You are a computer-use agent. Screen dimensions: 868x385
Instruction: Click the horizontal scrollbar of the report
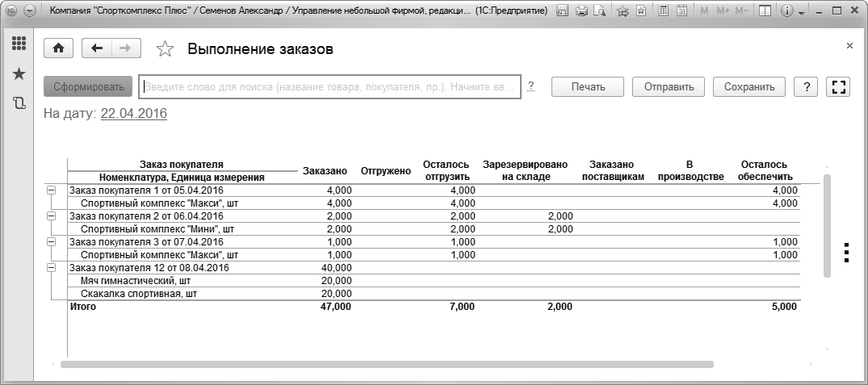(x=387, y=365)
